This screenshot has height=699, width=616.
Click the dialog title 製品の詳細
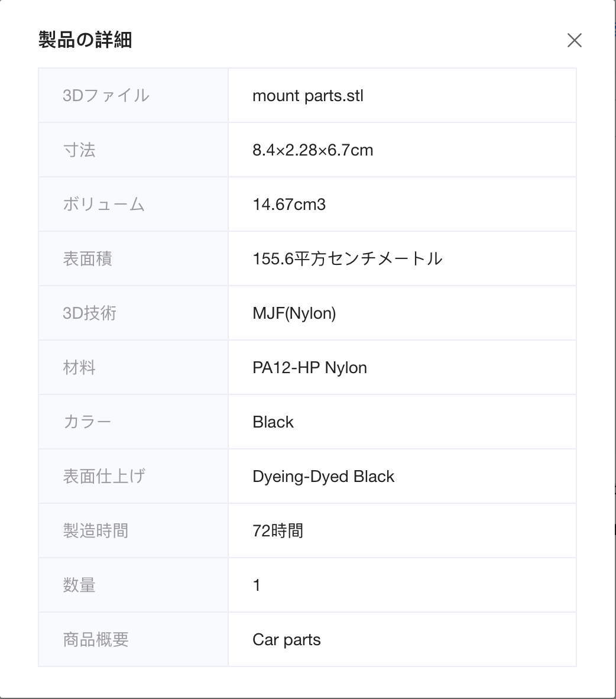point(85,40)
